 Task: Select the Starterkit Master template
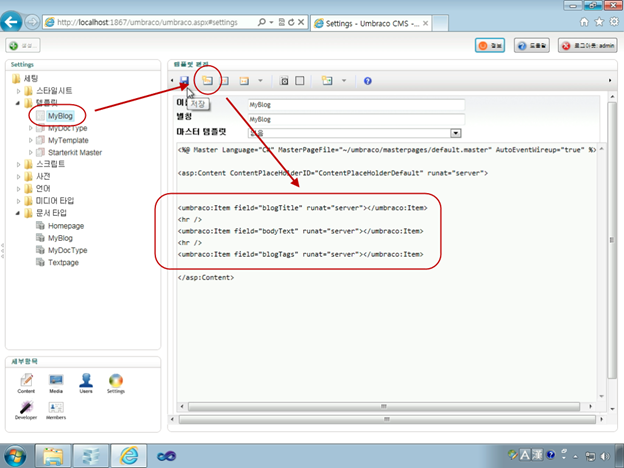coord(75,152)
